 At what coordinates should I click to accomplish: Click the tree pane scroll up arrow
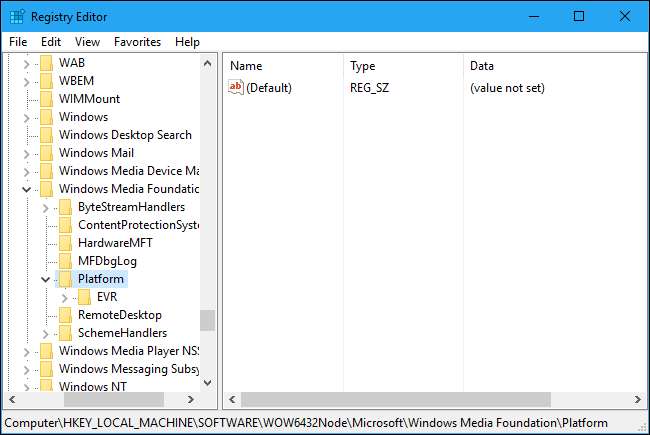pos(208,63)
